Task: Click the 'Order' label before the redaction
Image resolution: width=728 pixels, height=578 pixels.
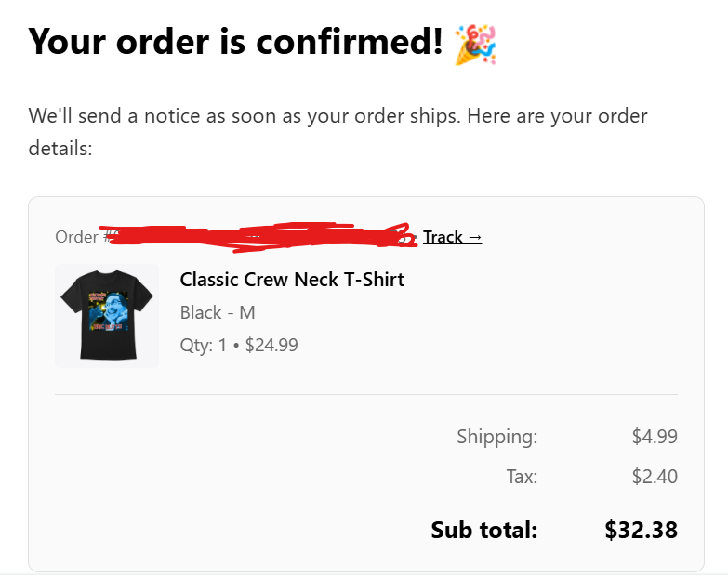Action: pos(76,237)
